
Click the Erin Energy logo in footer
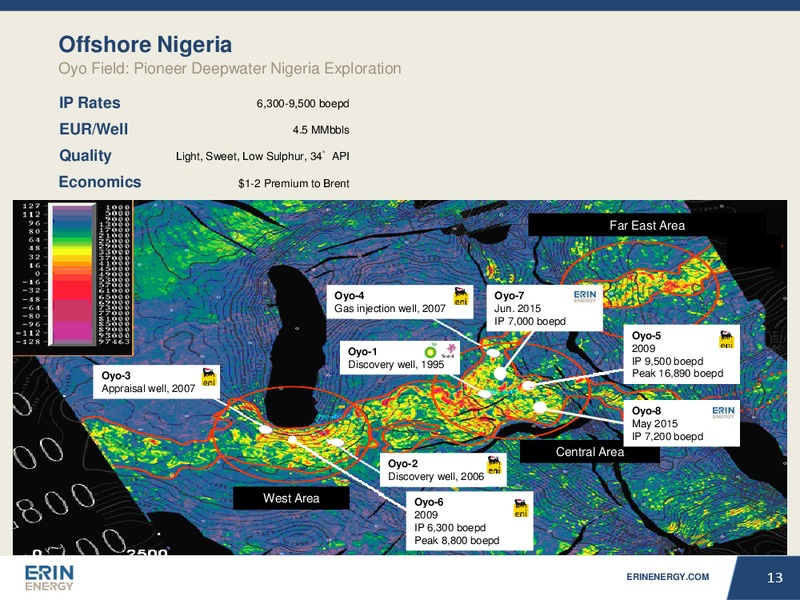49,578
